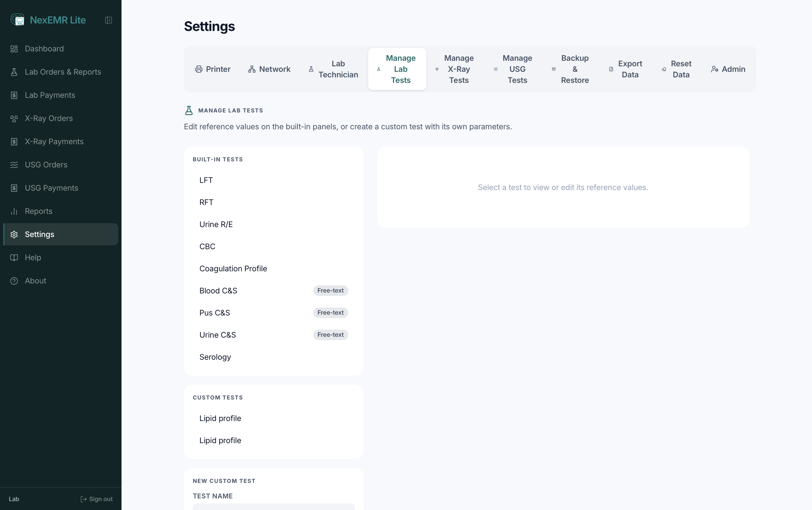Open Lab Payments in the sidebar
Image resolution: width=812 pixels, height=510 pixels.
tap(61, 95)
